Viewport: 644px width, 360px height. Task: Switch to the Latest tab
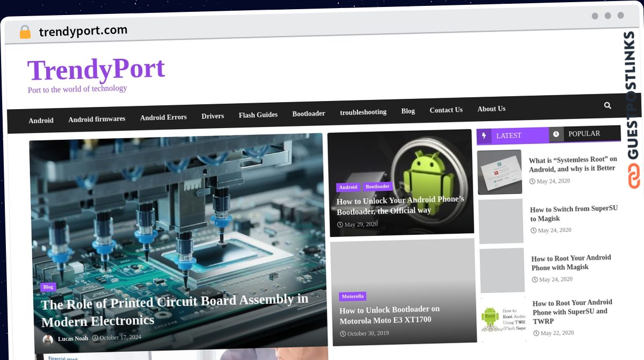click(x=513, y=136)
